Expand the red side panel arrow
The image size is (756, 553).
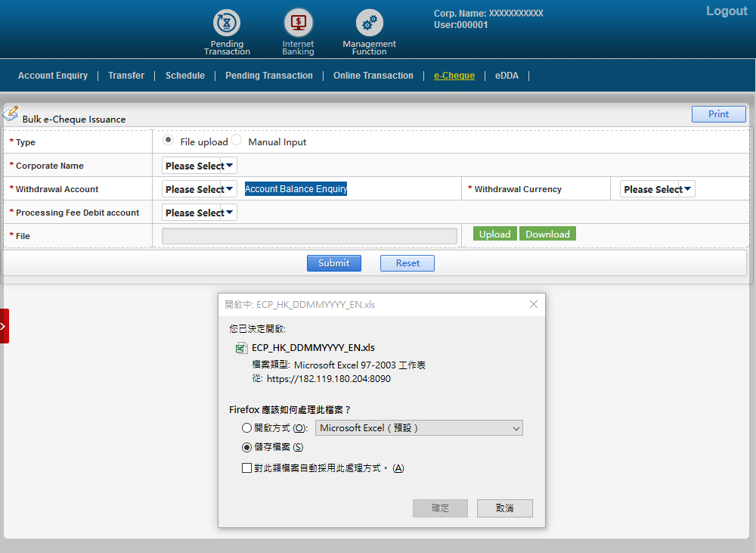point(4,326)
